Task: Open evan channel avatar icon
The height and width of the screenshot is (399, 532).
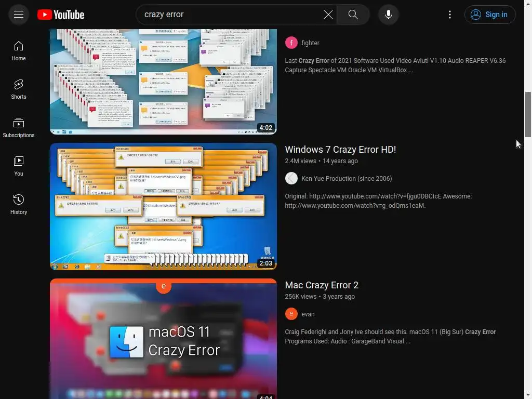Action: click(291, 314)
